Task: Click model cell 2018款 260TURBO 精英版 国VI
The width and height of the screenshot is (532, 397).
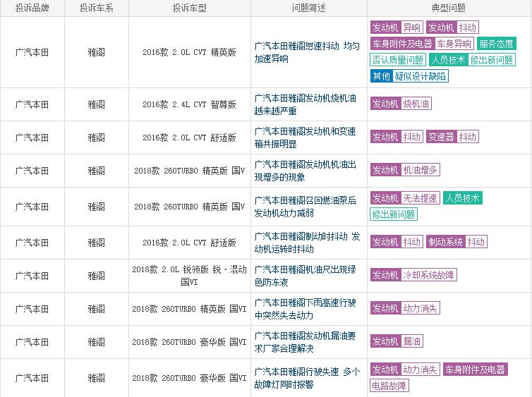Action: coord(189,309)
